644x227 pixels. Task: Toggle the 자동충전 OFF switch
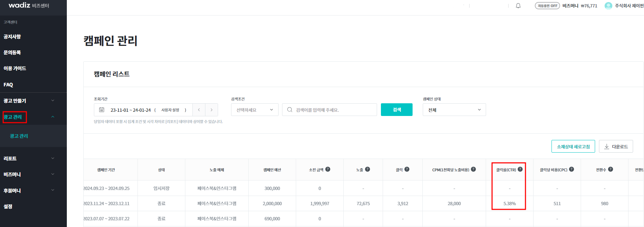tap(547, 6)
